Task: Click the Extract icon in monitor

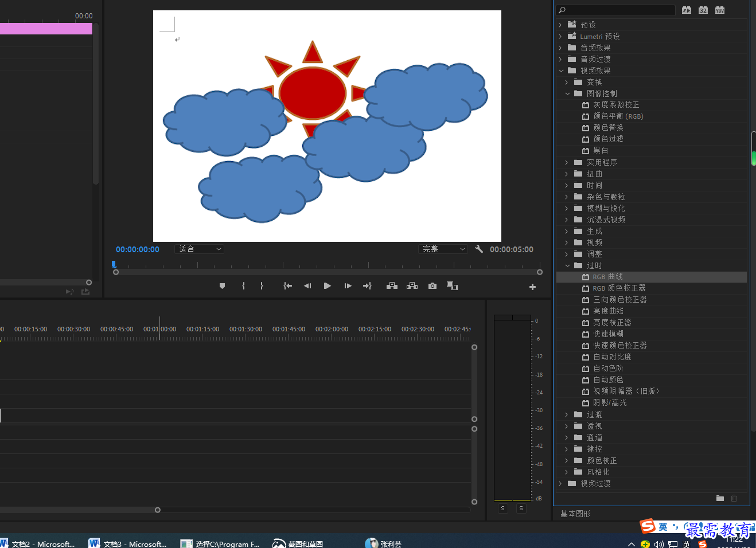Action: coord(412,286)
